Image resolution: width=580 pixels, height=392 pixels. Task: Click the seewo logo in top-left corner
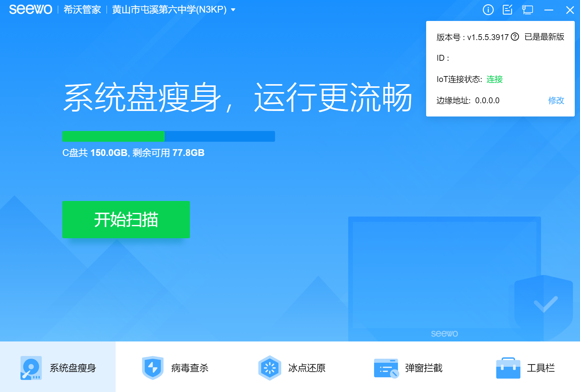[x=31, y=10]
